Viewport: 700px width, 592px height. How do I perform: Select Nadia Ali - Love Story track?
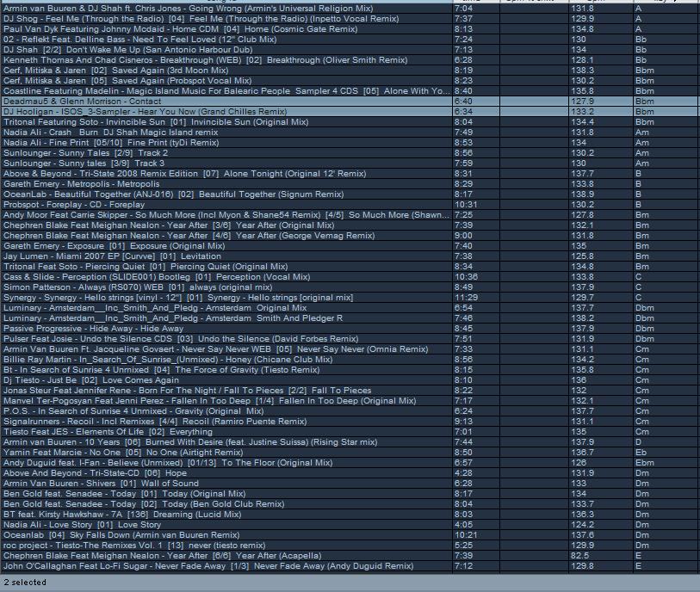click(350, 525)
